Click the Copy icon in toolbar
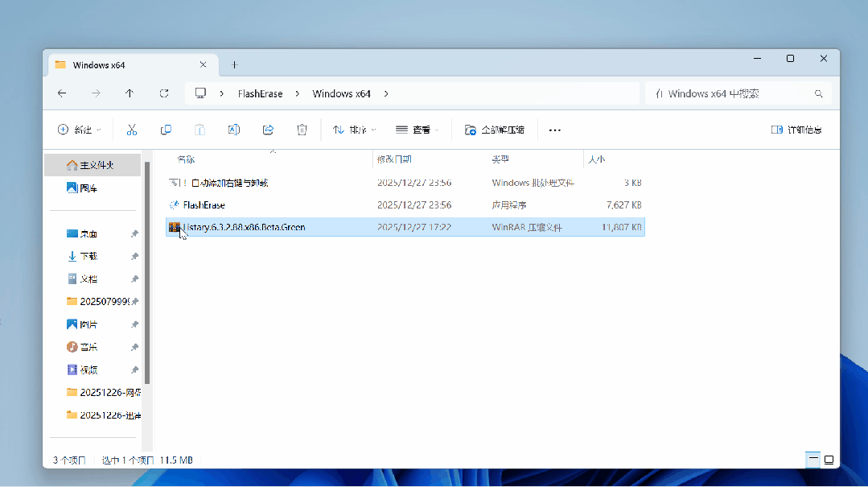The image size is (868, 487). pos(166,130)
